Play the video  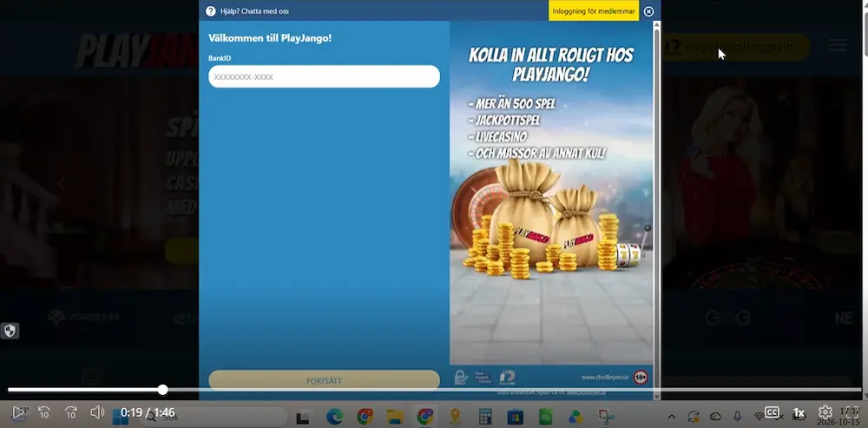(x=19, y=412)
